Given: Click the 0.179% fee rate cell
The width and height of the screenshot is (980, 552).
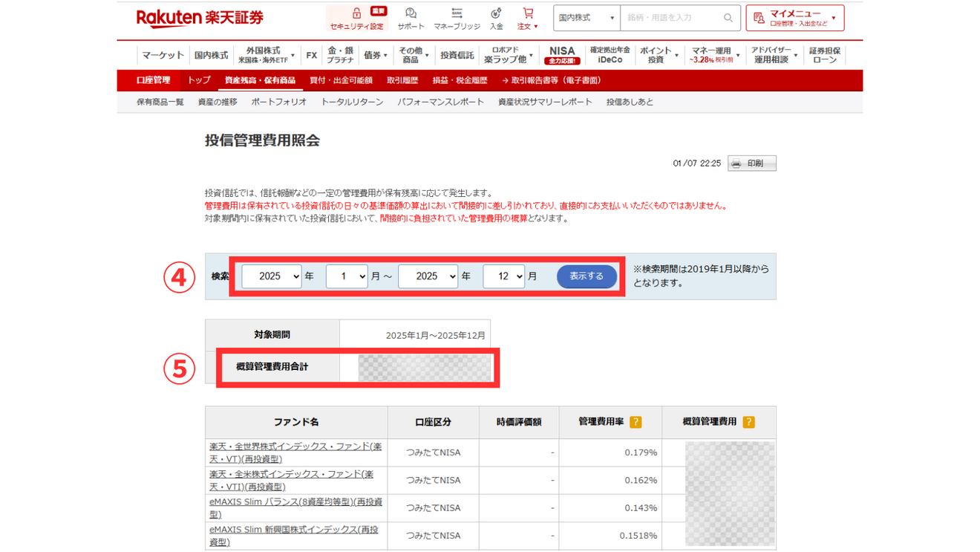Looking at the screenshot, I should (x=610, y=452).
